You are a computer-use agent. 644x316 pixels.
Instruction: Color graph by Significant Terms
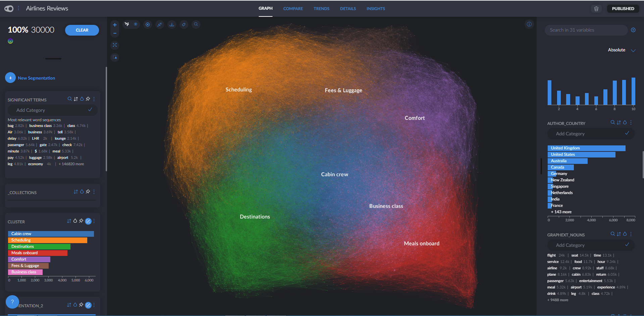click(82, 99)
